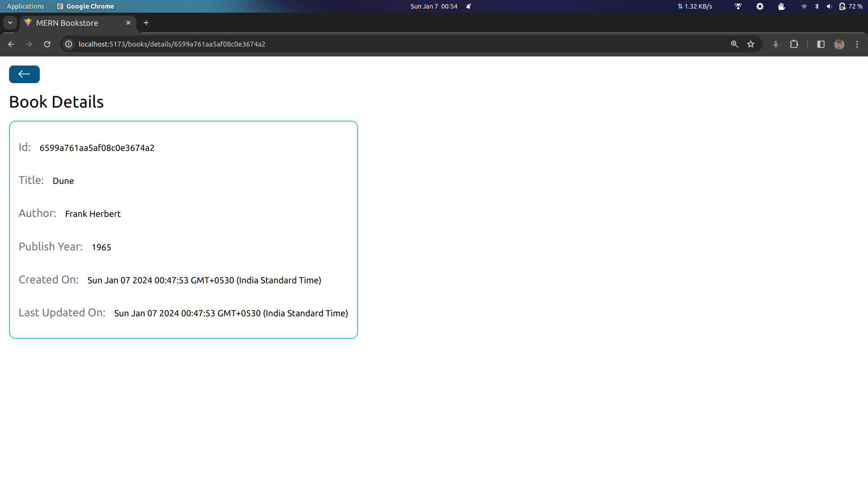Viewport: 868px width, 488px height.
Task: Select the MERN Bookstore tab
Action: [x=67, y=23]
